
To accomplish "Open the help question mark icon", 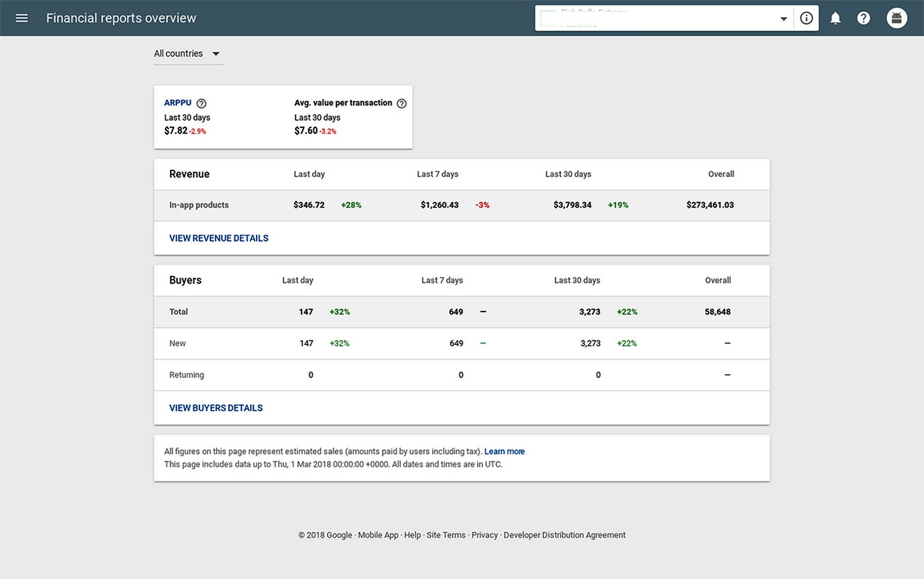I will 864,18.
